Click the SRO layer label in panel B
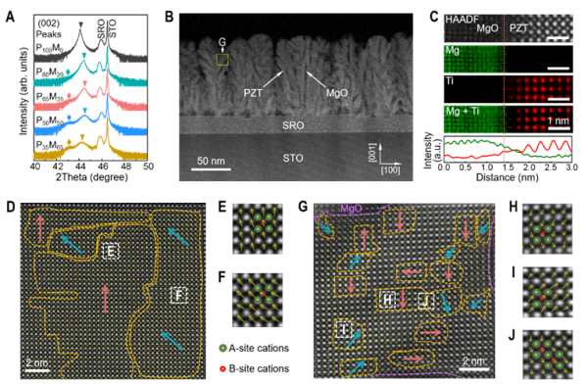 coord(293,125)
